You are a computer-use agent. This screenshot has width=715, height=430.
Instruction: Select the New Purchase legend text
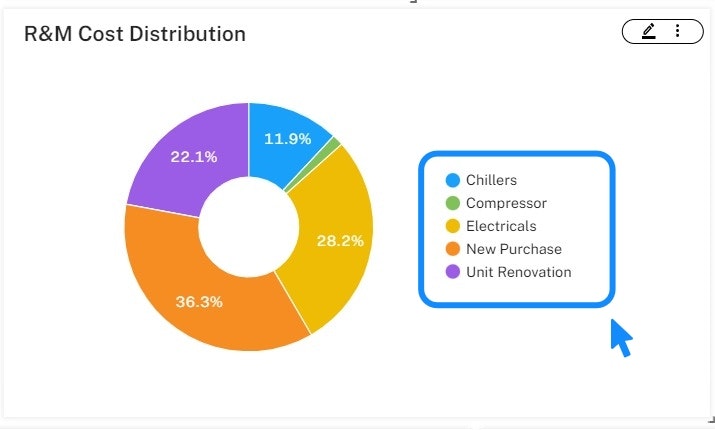click(514, 249)
